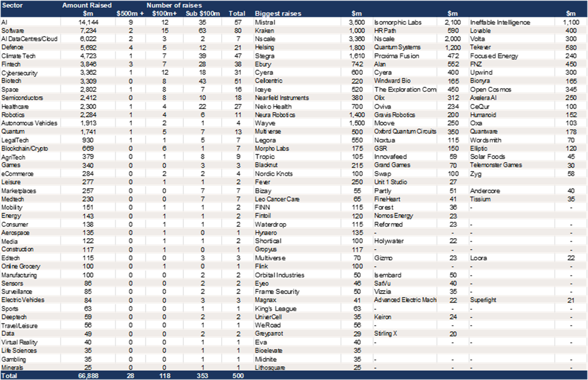Click the 'Sector' column header
Viewport: 588px width, 380px height.
[12, 5]
